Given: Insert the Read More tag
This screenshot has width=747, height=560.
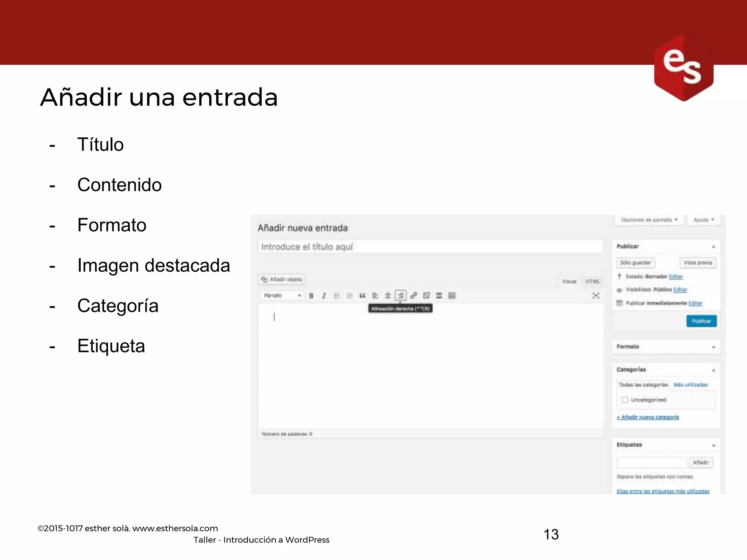Looking at the screenshot, I should pyautogui.click(x=439, y=296).
